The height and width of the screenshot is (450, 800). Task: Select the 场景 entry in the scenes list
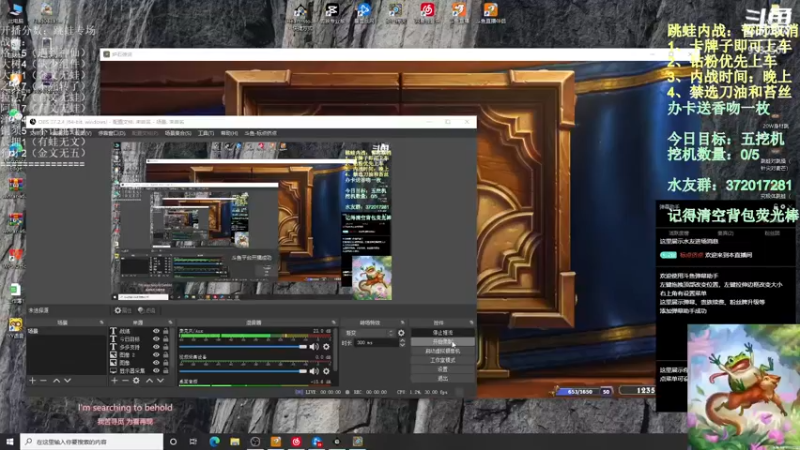(66, 331)
